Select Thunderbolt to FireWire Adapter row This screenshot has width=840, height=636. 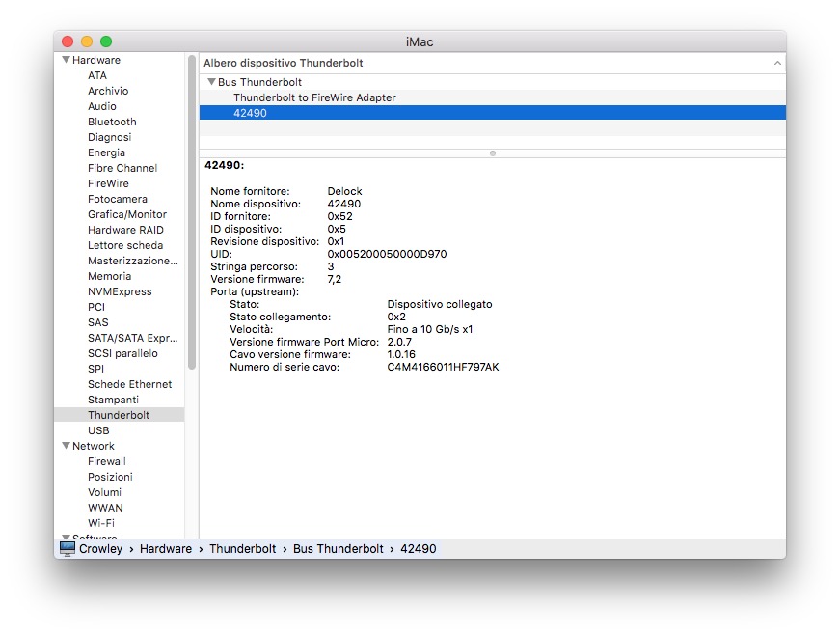(x=314, y=97)
